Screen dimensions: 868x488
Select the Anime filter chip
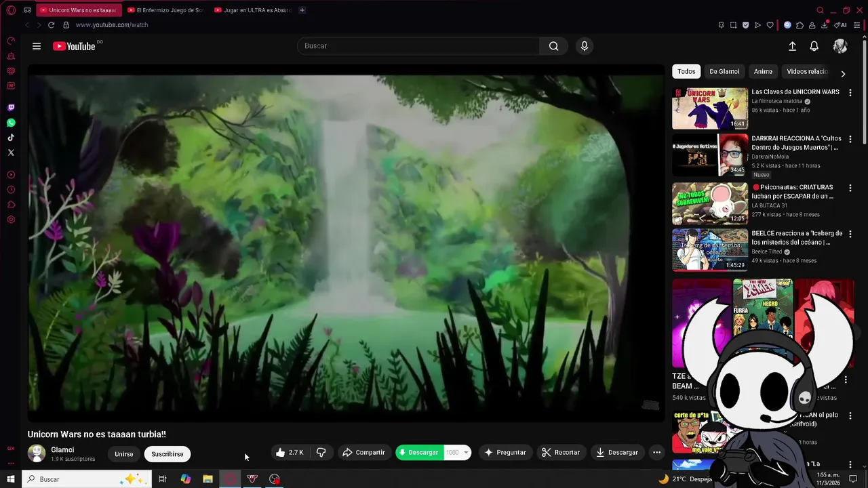(x=763, y=71)
